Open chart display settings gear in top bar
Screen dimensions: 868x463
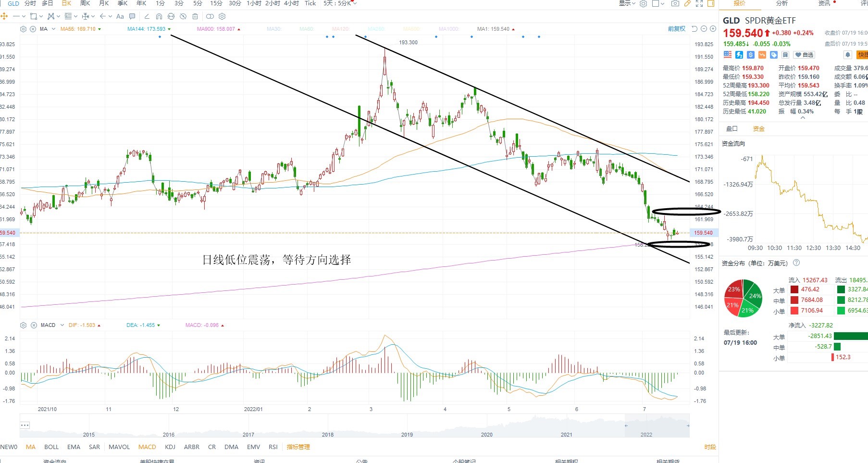(644, 3)
